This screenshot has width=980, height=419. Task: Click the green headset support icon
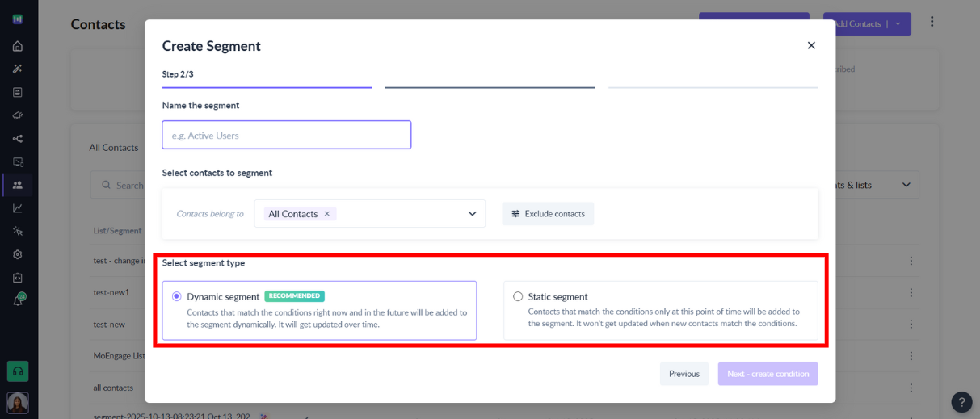coord(18,371)
